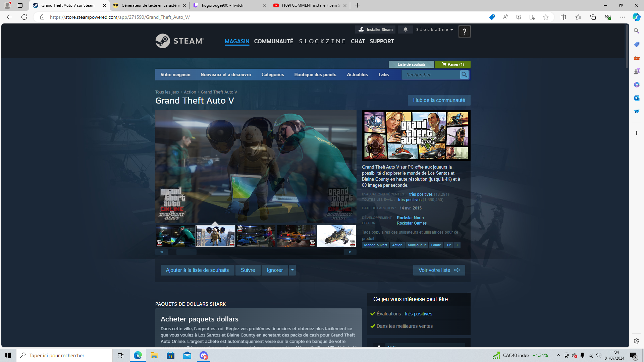Click the Rechercher store search field
Screen dimensions: 644x362
[431, 75]
